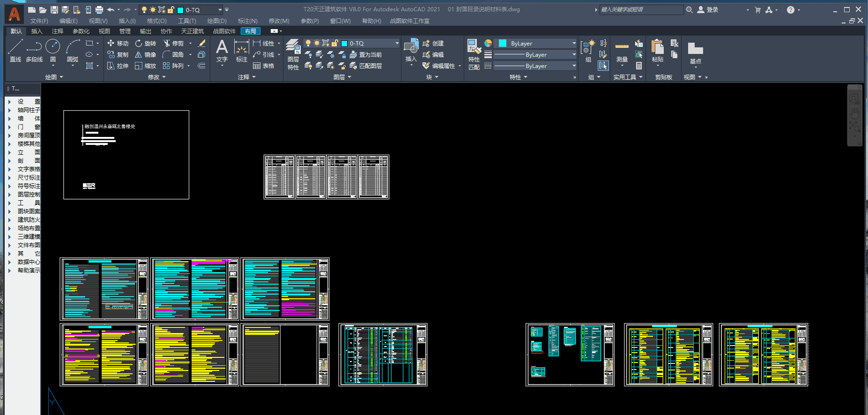Click the 匹配图层 button
The width and height of the screenshot is (868, 415).
tap(366, 66)
